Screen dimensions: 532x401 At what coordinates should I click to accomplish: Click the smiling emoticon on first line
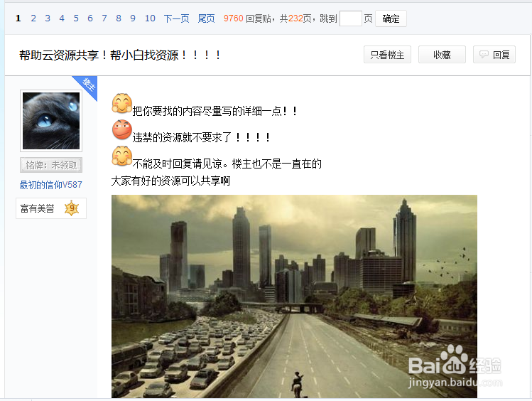(x=121, y=103)
